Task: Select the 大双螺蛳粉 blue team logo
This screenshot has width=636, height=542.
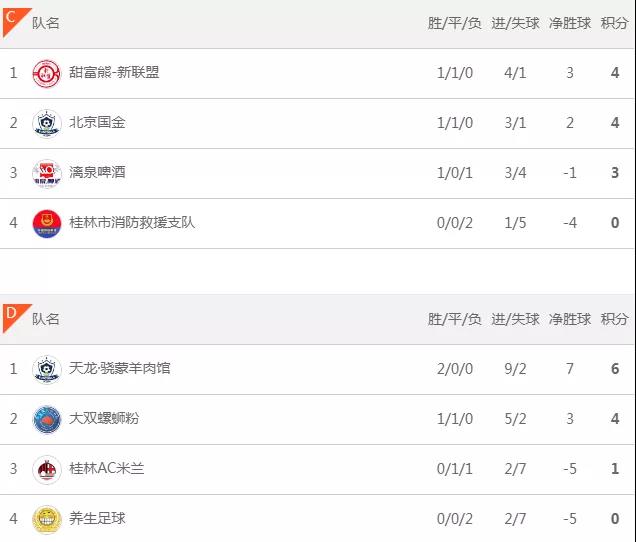Action: [47, 419]
